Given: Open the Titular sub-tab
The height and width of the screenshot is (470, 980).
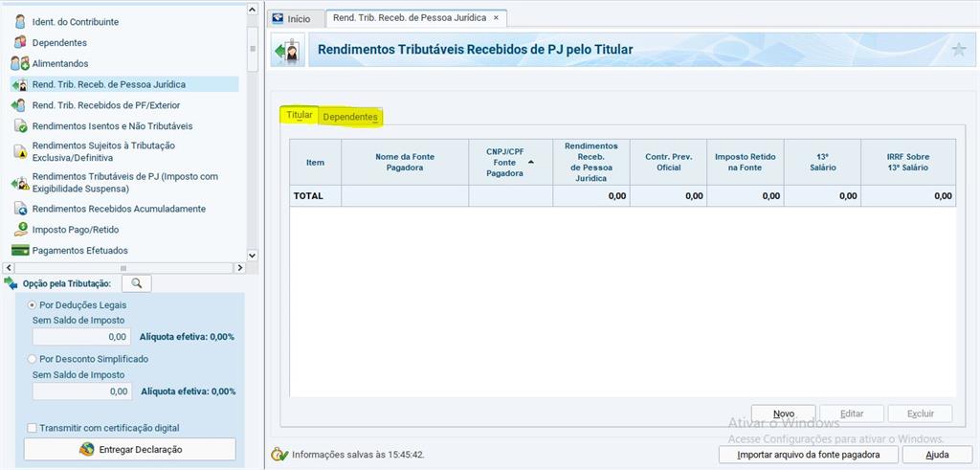Looking at the screenshot, I should pos(300,115).
